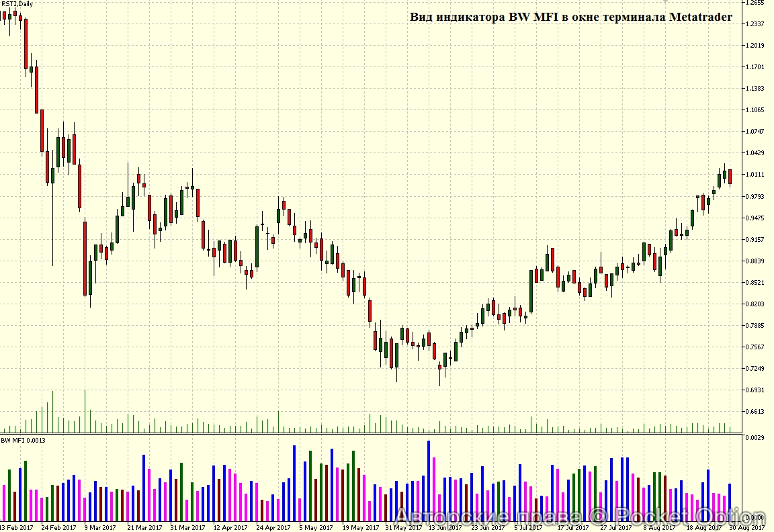This screenshot has height=532, width=774.
Task: Click the gray chart shift triangle marker
Action: pyautogui.click(x=666, y=3)
